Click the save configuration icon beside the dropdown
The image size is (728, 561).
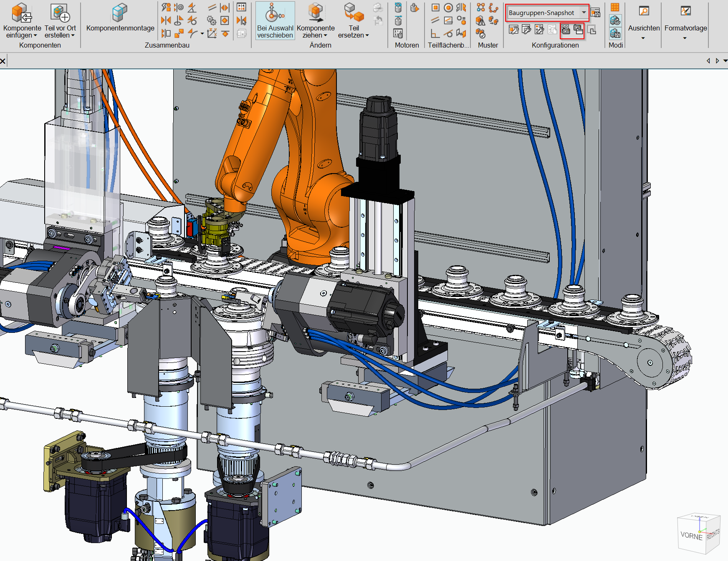tap(595, 13)
